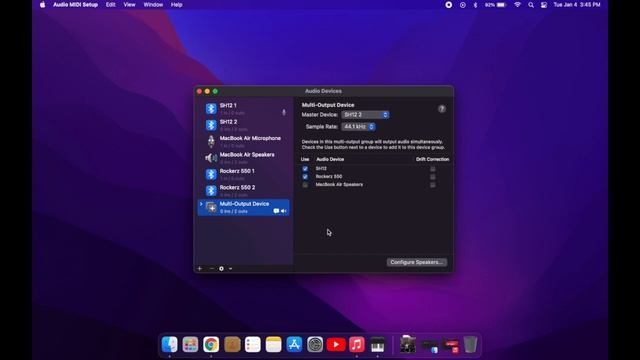Open Finder from the dock
The width and height of the screenshot is (640, 360).
(169, 344)
